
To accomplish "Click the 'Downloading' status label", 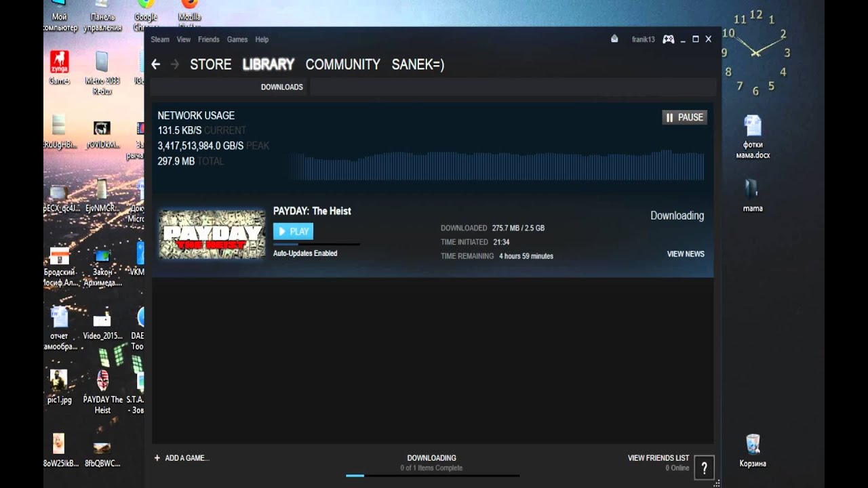I will pyautogui.click(x=677, y=216).
